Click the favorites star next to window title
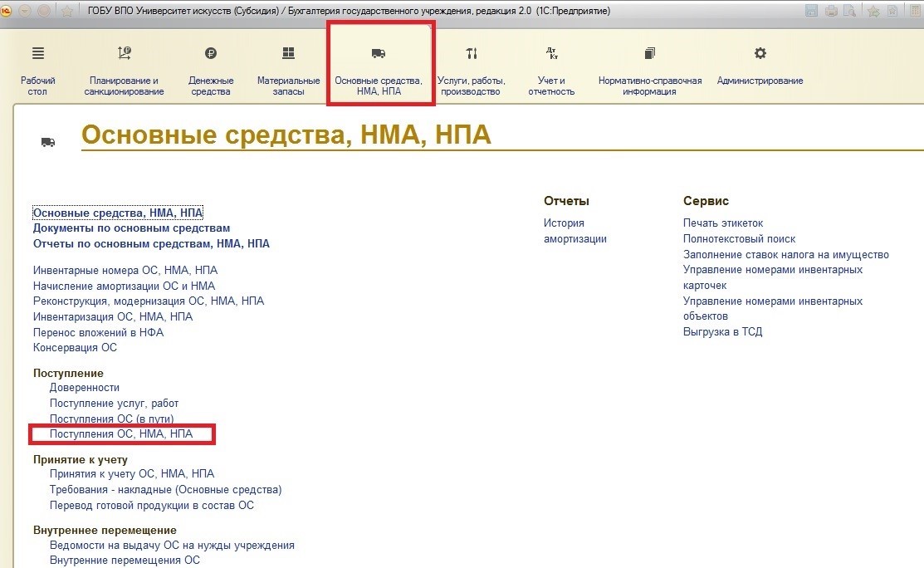The image size is (924, 568). 68,11
